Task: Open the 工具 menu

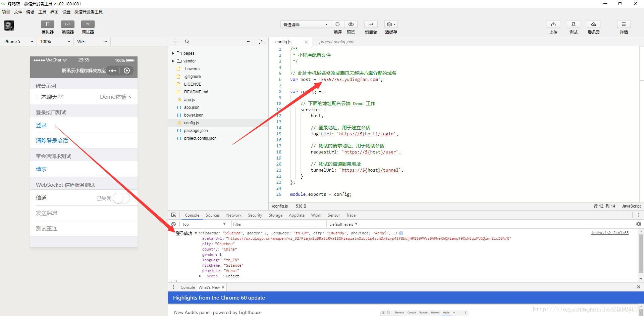Action: [x=42, y=12]
